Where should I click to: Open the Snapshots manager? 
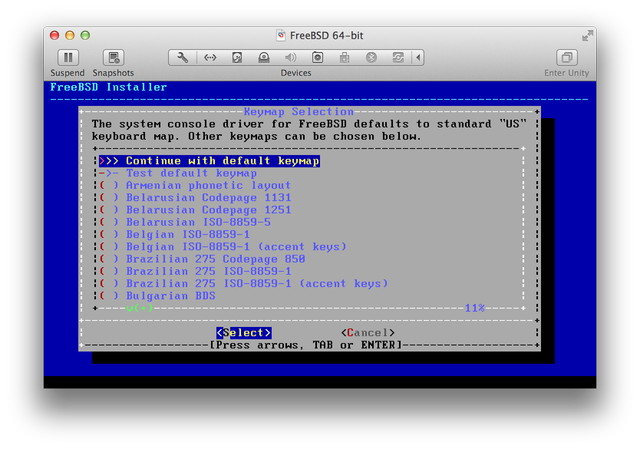(113, 58)
